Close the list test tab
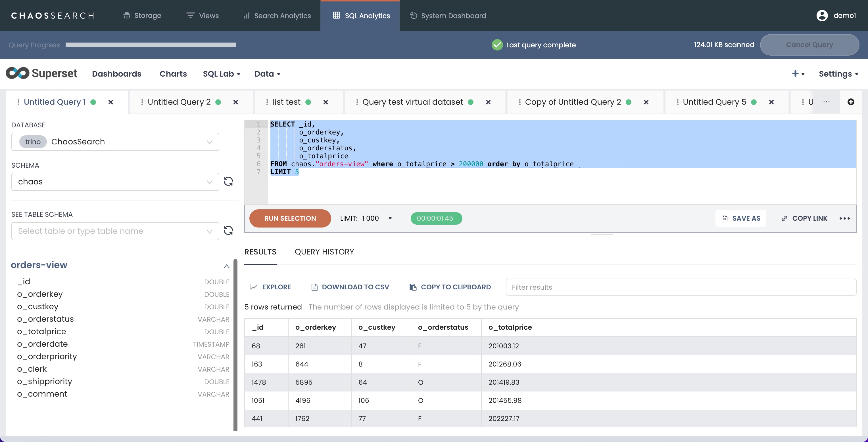868x442 pixels. pos(325,102)
